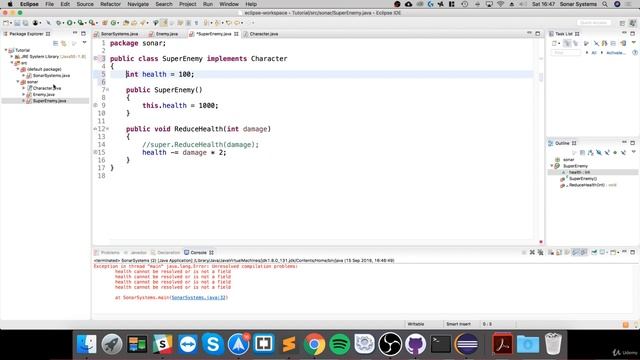Open Package Explorer view menu arrow
Viewport: 640px width, 360px height.
pos(84,42)
